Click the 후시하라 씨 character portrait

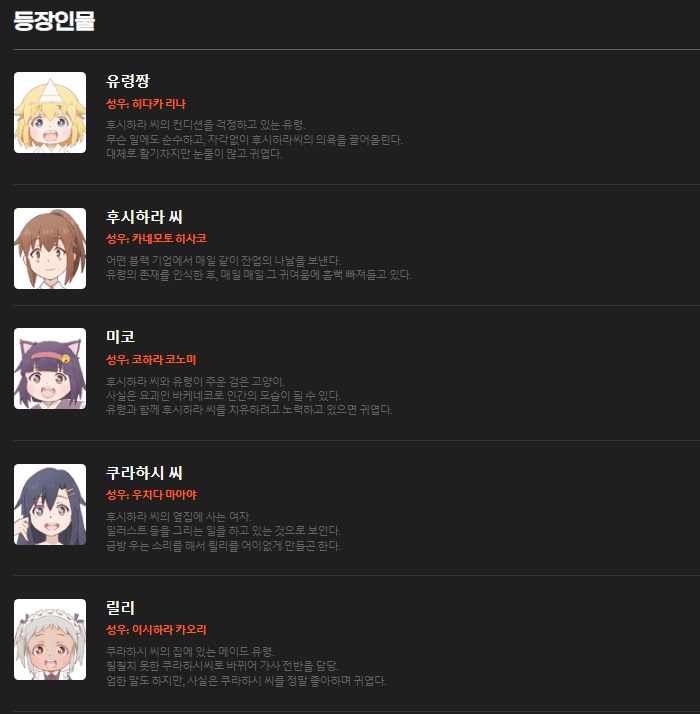(50, 249)
